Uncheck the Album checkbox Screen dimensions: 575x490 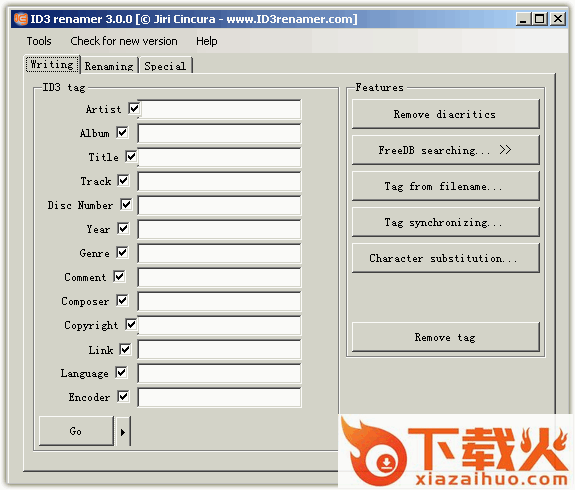(122, 132)
